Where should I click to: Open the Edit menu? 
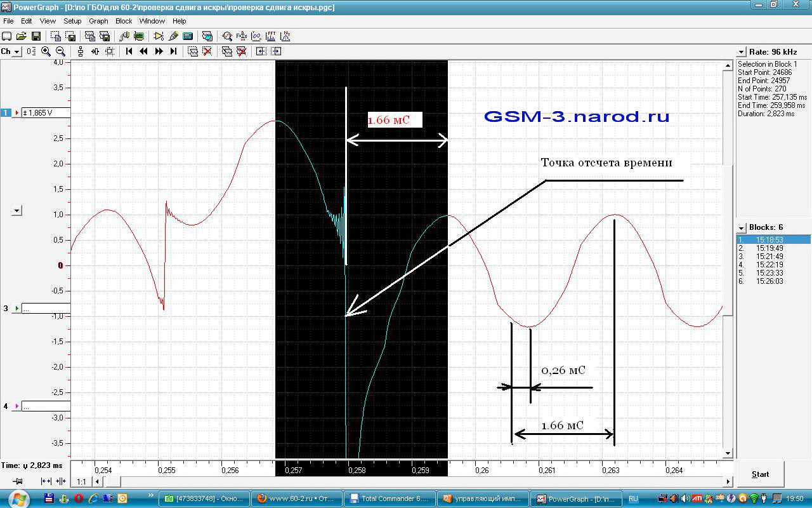pos(27,21)
